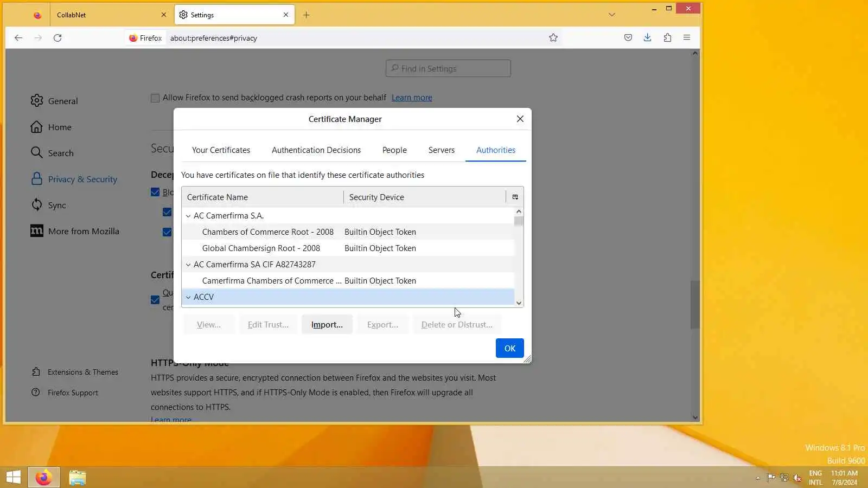Click the Firefox taskbar icon
Screen dimensions: 868x488
[x=44, y=477]
